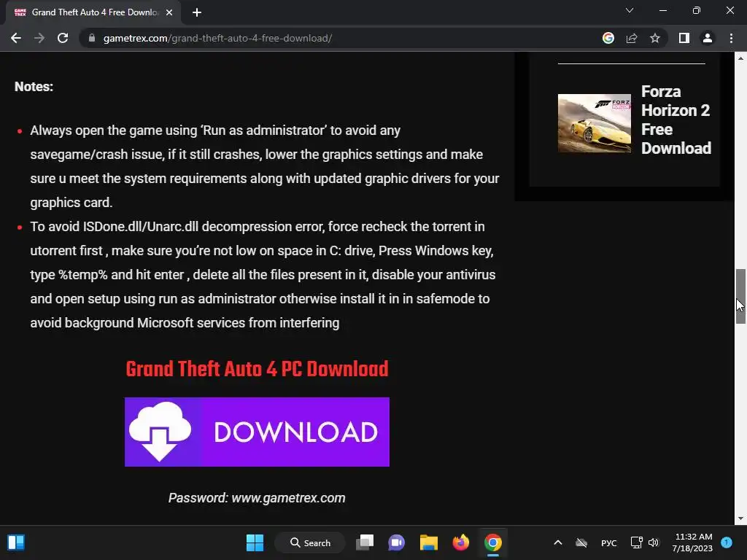The height and width of the screenshot is (560, 747).
Task: Click the gametrex.com URL in address bar
Action: coord(217,38)
